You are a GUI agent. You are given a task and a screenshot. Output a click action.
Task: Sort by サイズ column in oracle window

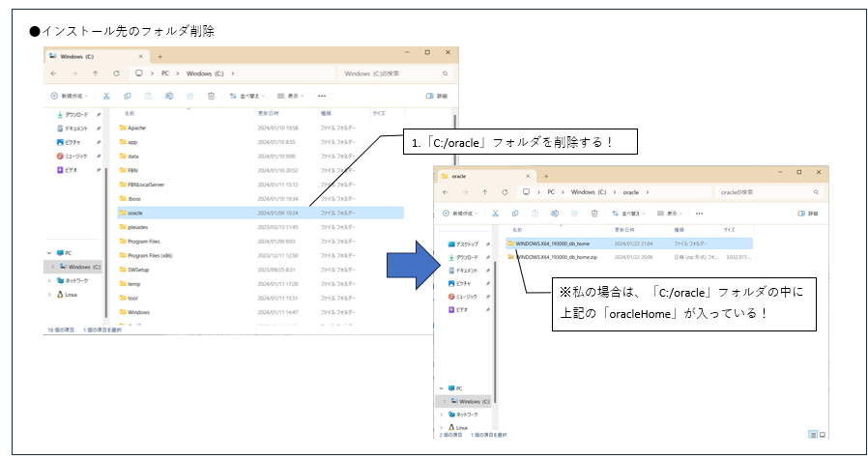coord(729,229)
